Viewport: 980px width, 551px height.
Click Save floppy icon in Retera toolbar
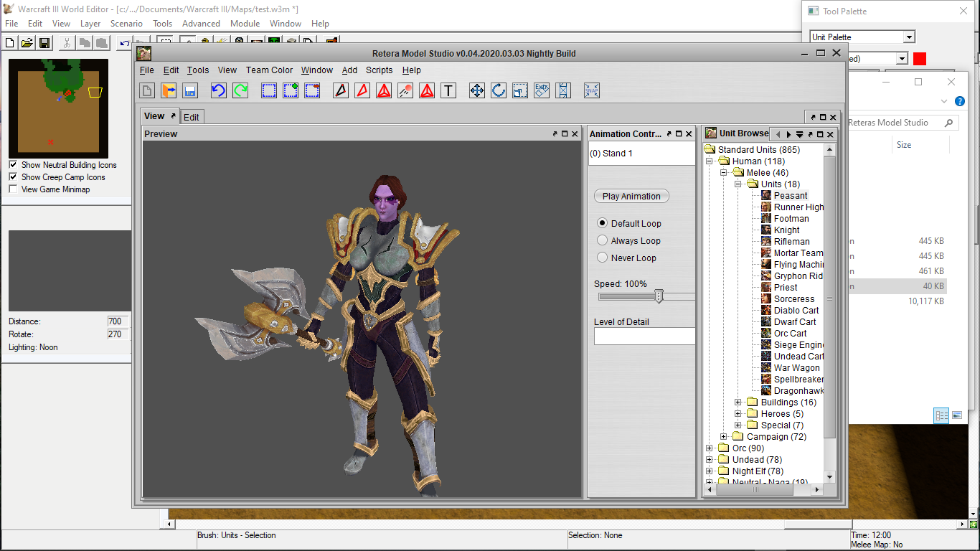point(190,90)
